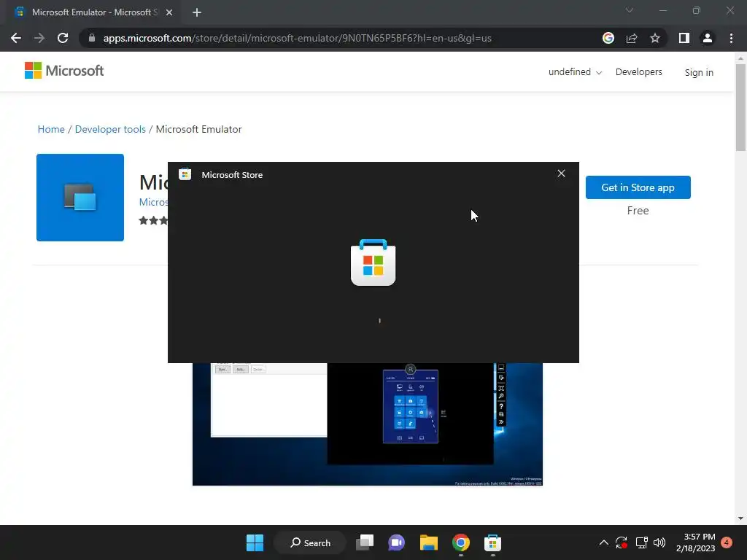The image size is (747, 560).
Task: Click the Chrome tab search chevron
Action: pos(630,10)
